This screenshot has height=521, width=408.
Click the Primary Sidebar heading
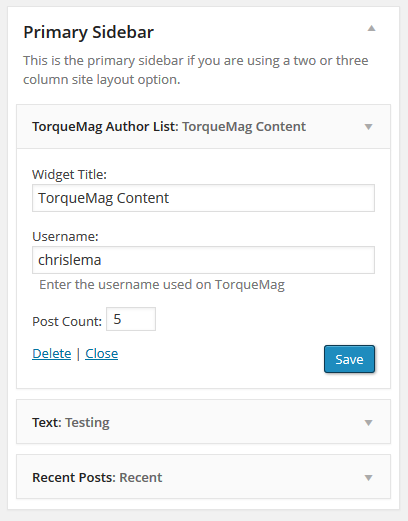pyautogui.click(x=89, y=32)
